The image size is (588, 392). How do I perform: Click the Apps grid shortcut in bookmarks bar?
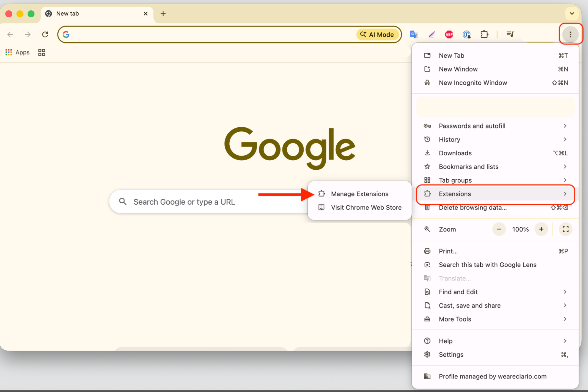click(x=18, y=52)
